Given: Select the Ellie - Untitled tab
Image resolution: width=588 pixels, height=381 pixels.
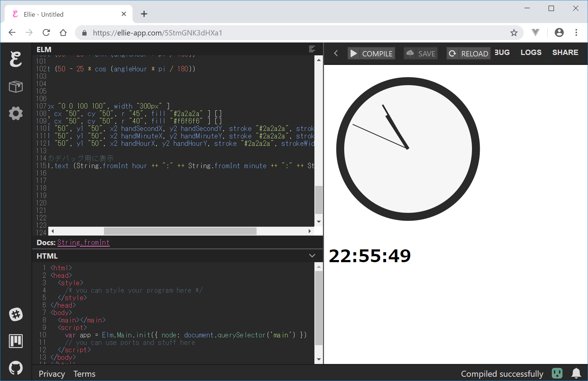Looking at the screenshot, I should (68, 14).
